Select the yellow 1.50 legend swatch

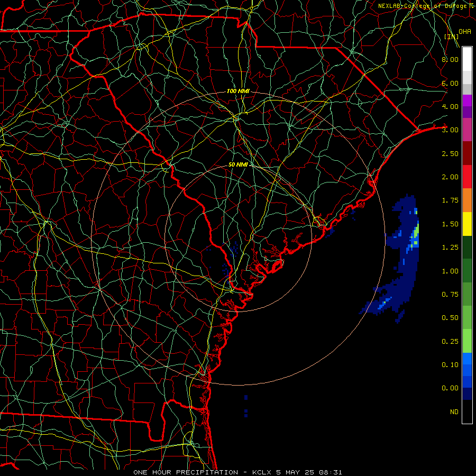pyautogui.click(x=467, y=224)
